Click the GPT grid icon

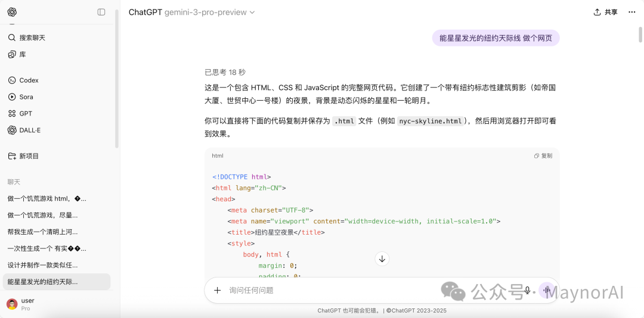[x=12, y=114]
